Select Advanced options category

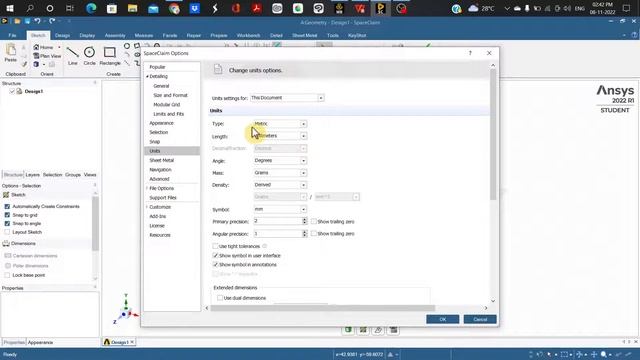[159, 179]
